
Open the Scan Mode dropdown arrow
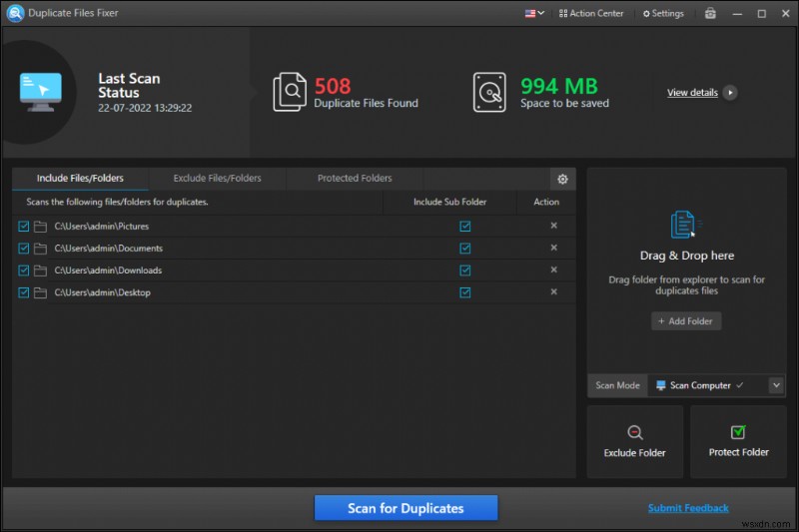pos(776,385)
